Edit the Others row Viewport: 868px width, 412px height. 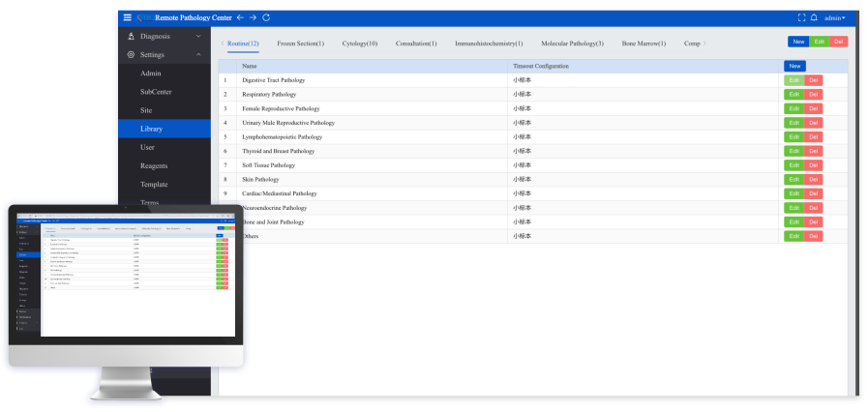coord(794,236)
